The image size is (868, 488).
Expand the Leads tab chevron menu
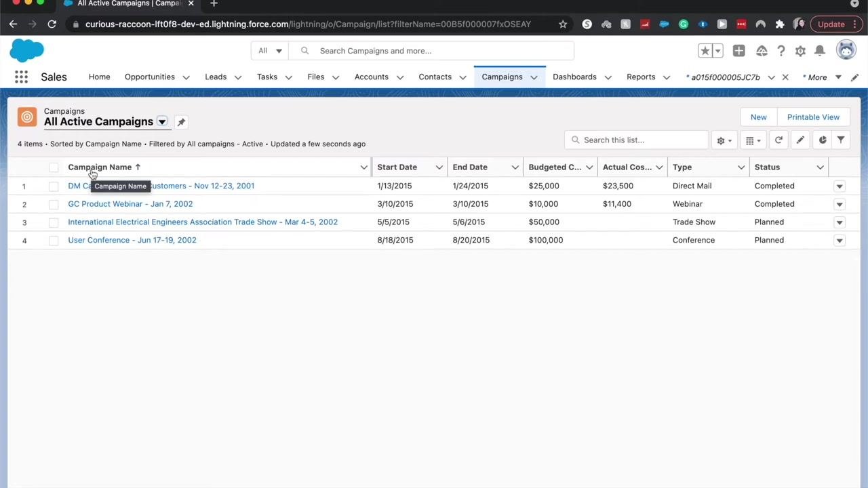coord(238,77)
